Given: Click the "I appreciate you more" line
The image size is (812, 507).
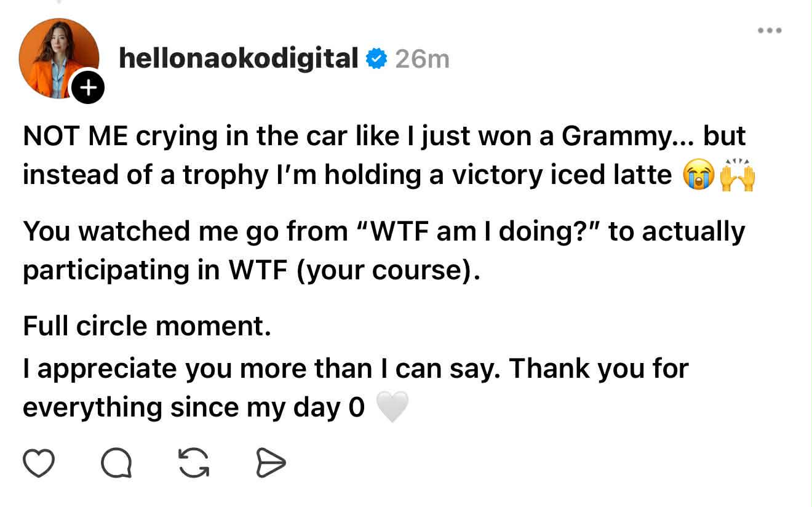Looking at the screenshot, I should pyautogui.click(x=356, y=369).
